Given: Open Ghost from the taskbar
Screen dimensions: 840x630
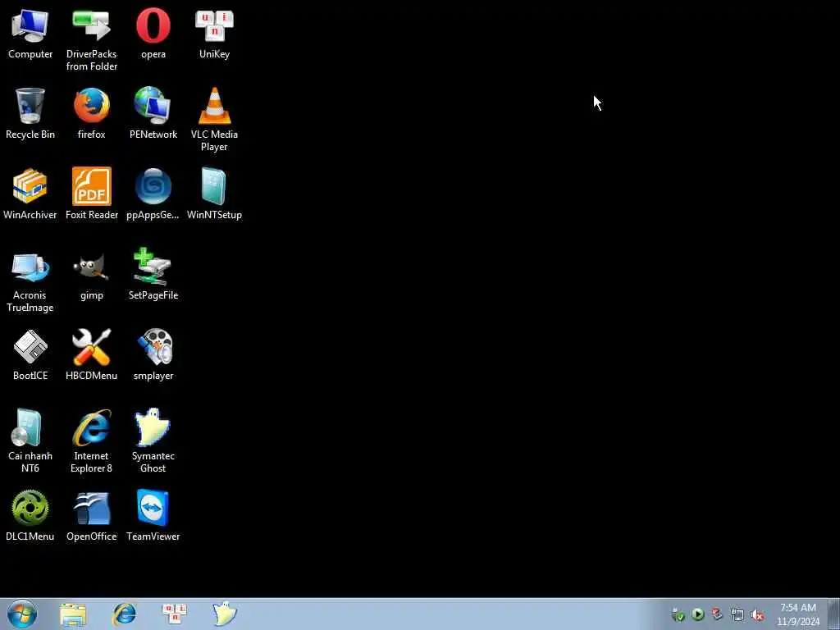Looking at the screenshot, I should (x=224, y=614).
